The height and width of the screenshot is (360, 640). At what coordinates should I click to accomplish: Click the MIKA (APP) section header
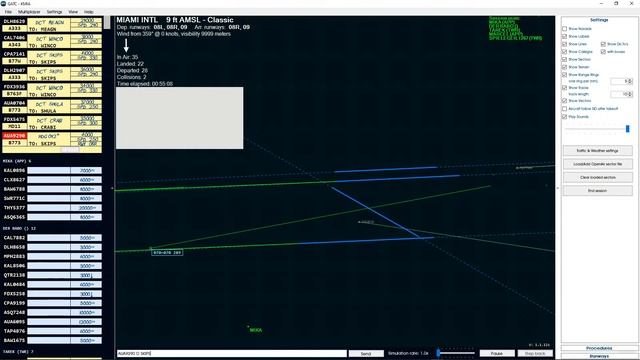[x=17, y=161]
